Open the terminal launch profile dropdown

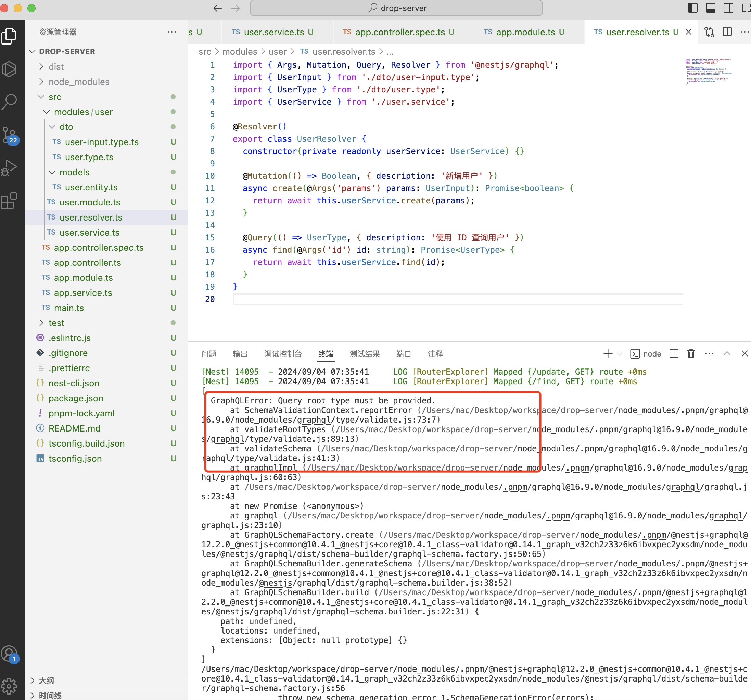[x=619, y=354]
